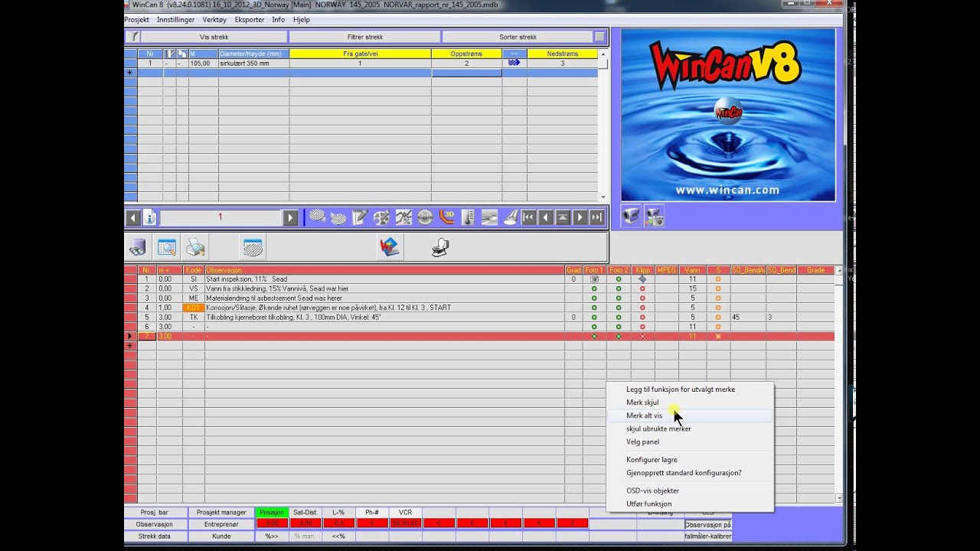Toggle Foto 1 marker for row 5
The width and height of the screenshot is (980, 551).
click(594, 317)
